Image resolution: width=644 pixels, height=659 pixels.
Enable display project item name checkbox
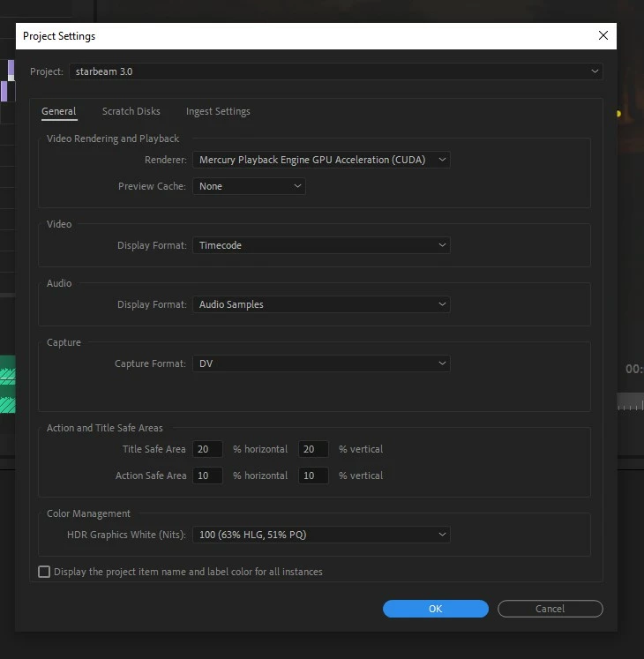click(44, 572)
